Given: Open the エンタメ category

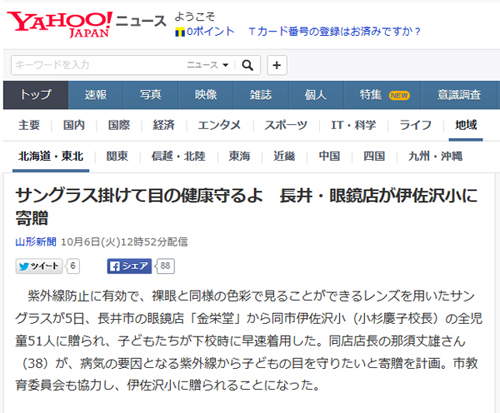Looking at the screenshot, I should tap(219, 125).
